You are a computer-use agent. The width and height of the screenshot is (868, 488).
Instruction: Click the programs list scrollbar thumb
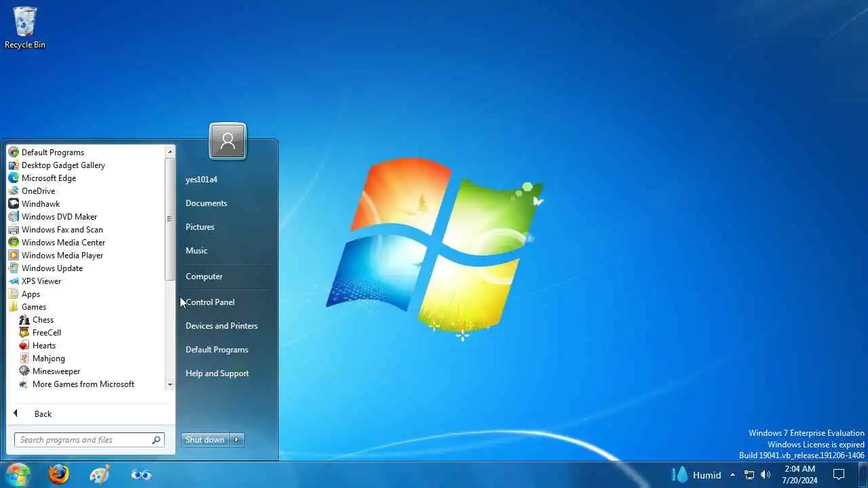click(170, 219)
